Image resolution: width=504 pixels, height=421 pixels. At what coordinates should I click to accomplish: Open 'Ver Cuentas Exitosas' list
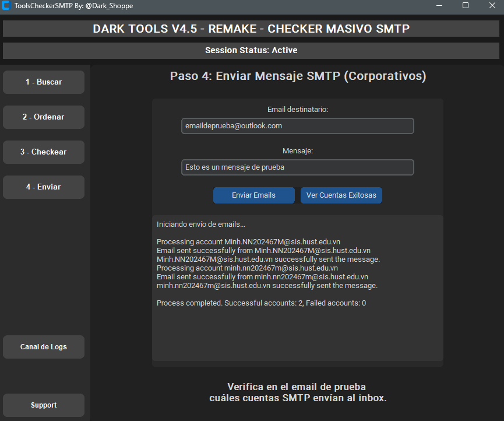341,195
